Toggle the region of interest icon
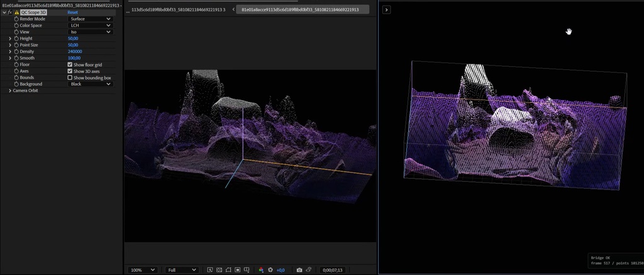 coord(237,270)
